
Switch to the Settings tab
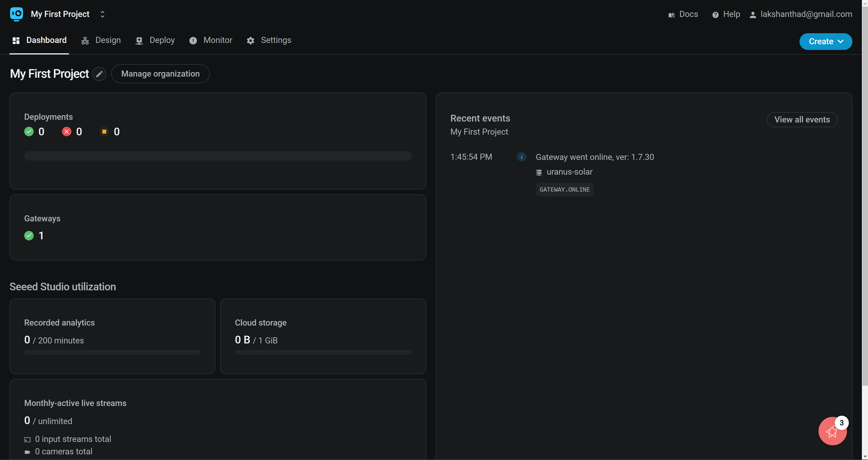[269, 40]
